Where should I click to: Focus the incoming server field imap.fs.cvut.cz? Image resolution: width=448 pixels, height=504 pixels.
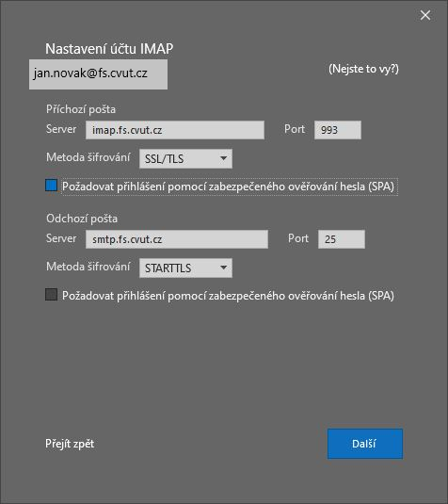pos(175,130)
